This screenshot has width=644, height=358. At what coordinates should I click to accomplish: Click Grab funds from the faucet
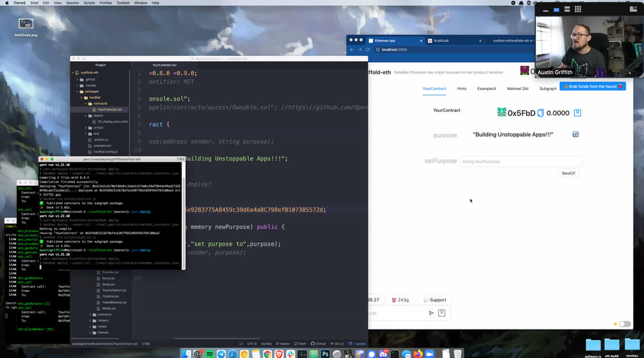point(592,86)
